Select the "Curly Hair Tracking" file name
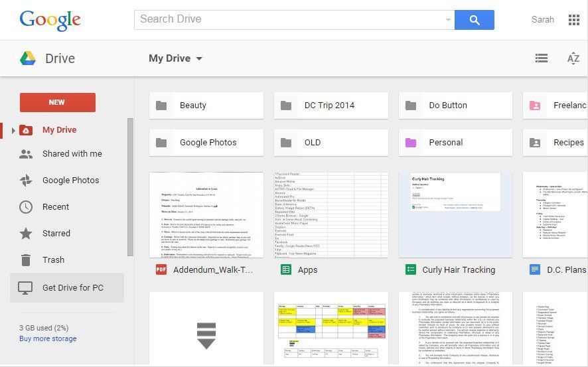Image resolution: width=588 pixels, height=367 pixels. [x=459, y=270]
